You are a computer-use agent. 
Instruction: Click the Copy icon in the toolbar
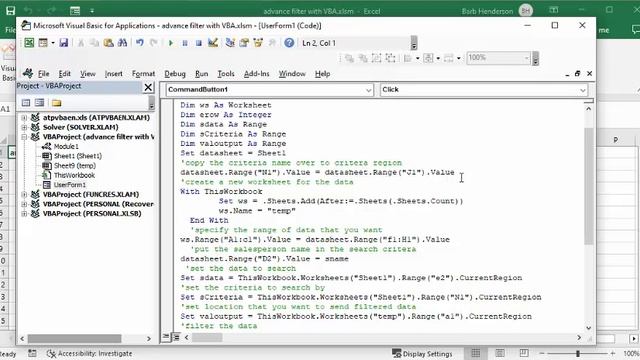pos(94,43)
